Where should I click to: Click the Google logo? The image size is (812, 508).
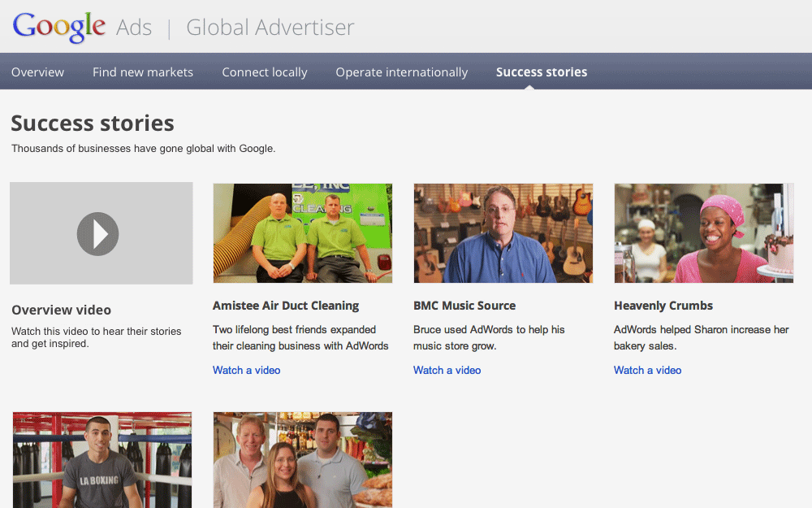point(59,25)
